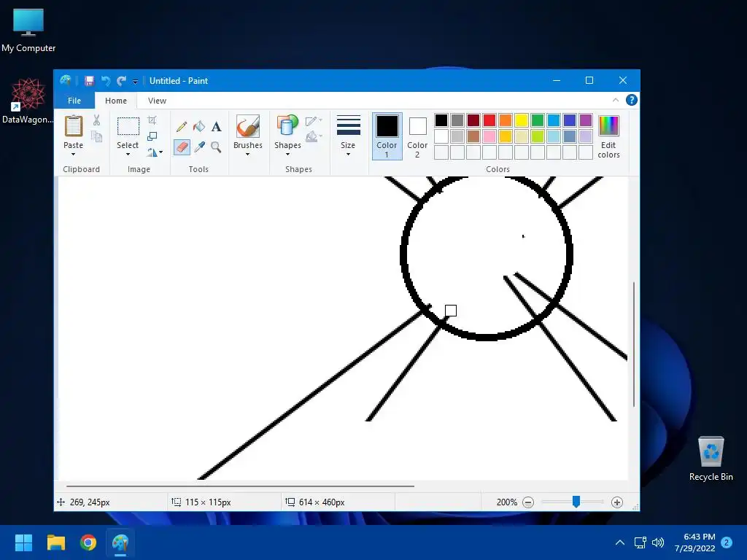Click the Save icon in title bar
The width and height of the screenshot is (747, 560).
click(89, 81)
